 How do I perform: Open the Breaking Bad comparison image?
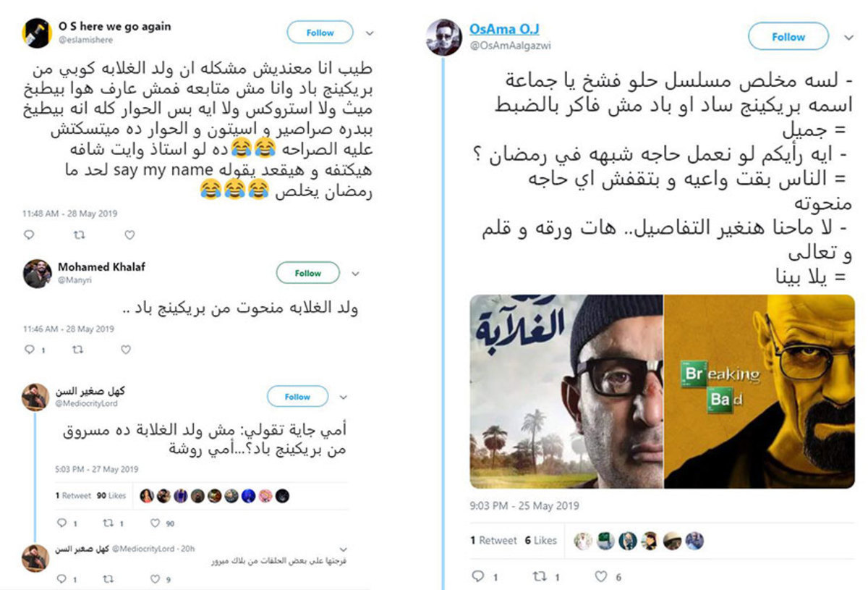[662, 392]
